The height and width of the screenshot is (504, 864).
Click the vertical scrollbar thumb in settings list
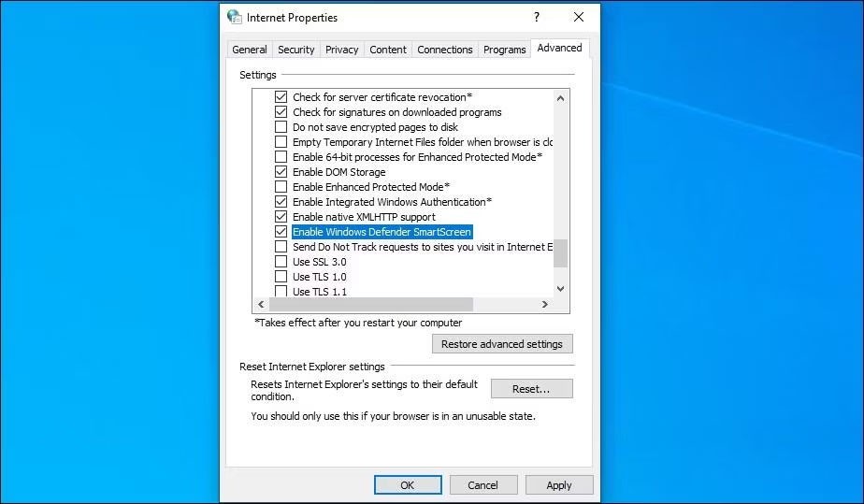click(x=560, y=252)
